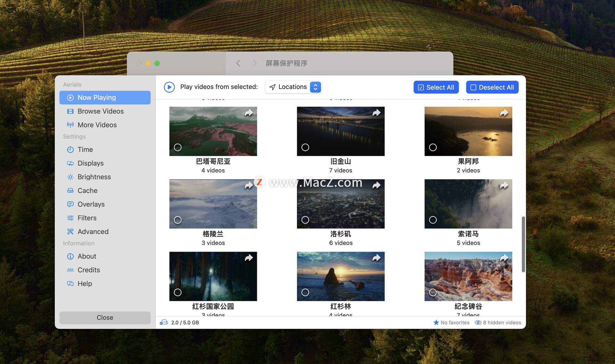Viewport: 615px width, 364px height.
Task: Click the '7 videos' label under 旧金山
Action: pyautogui.click(x=340, y=170)
